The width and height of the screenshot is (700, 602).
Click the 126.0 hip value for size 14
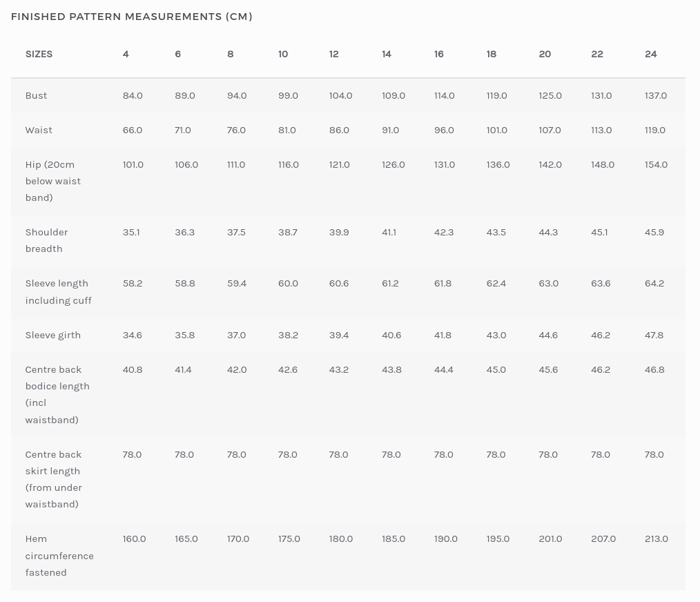pyautogui.click(x=393, y=164)
